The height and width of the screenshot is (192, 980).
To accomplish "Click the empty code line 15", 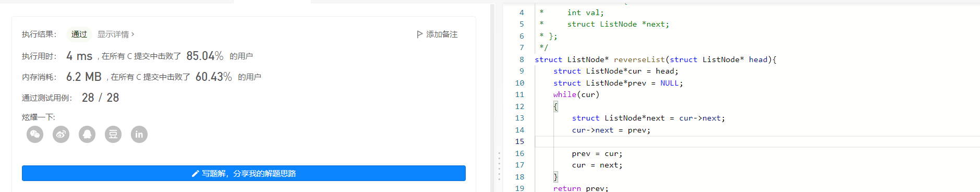I will (x=757, y=141).
